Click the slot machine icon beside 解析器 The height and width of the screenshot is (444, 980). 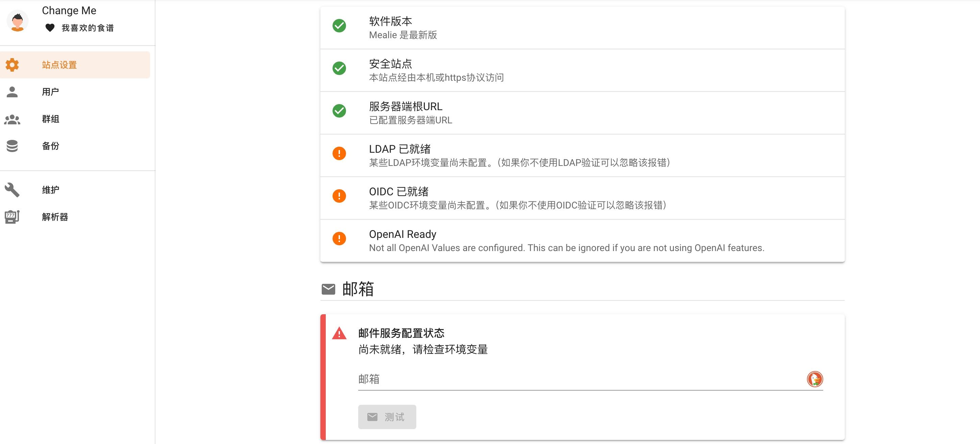point(12,217)
